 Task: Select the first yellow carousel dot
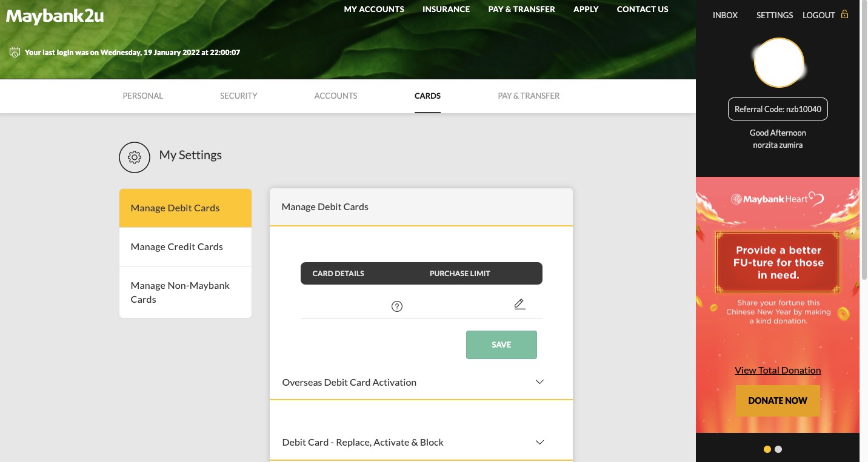pos(767,449)
